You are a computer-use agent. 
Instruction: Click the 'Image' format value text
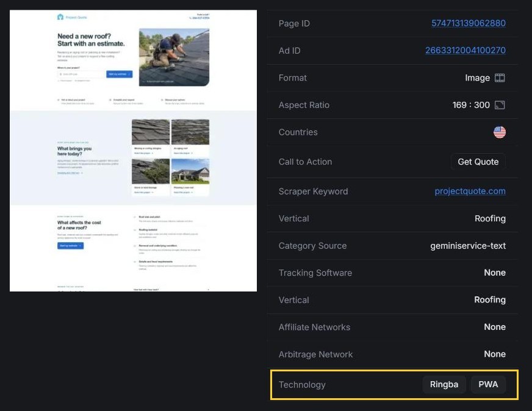coord(477,78)
